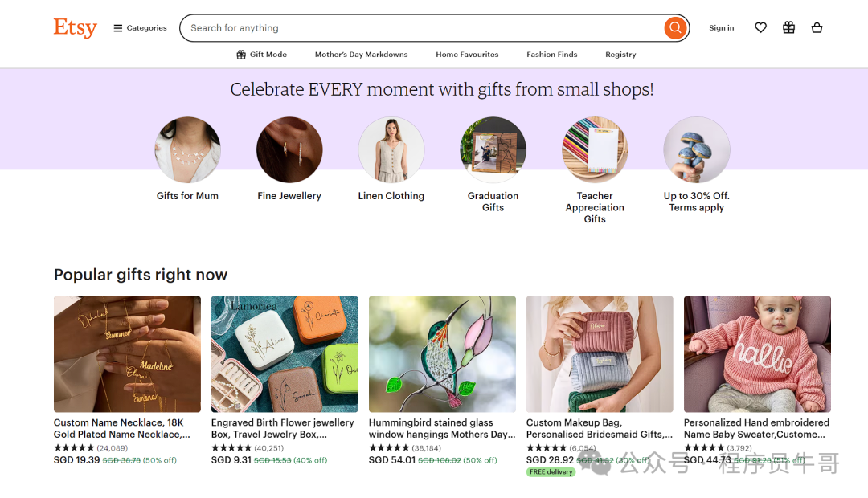Click the Sign in button

[x=721, y=28]
